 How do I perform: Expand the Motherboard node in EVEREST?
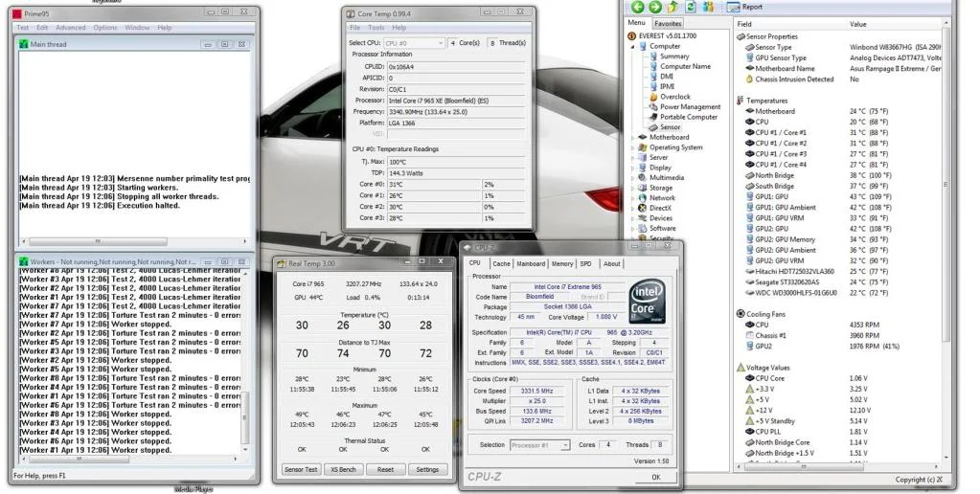coord(632,138)
